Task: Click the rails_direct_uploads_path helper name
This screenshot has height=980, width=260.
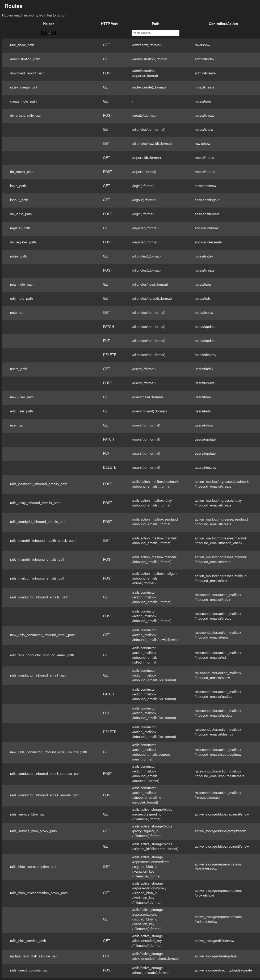Action: 30,970
